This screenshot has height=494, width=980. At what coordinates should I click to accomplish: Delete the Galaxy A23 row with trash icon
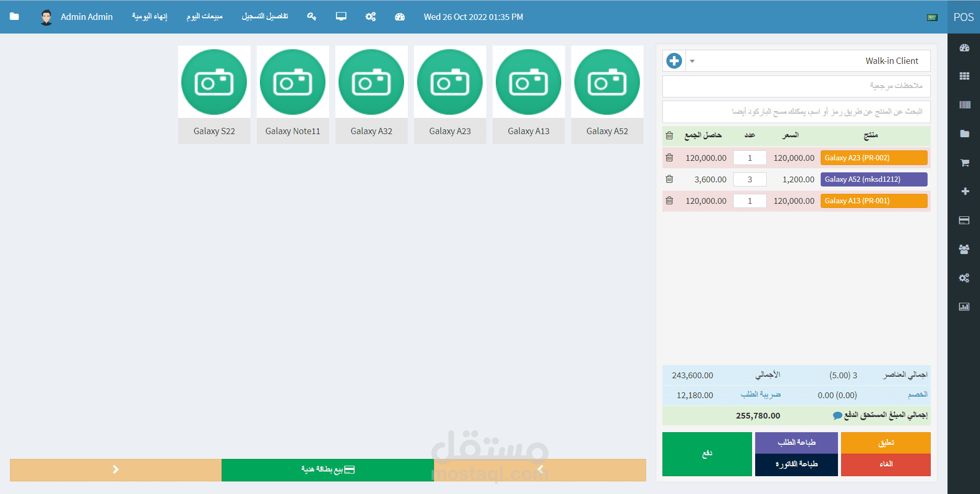click(669, 158)
